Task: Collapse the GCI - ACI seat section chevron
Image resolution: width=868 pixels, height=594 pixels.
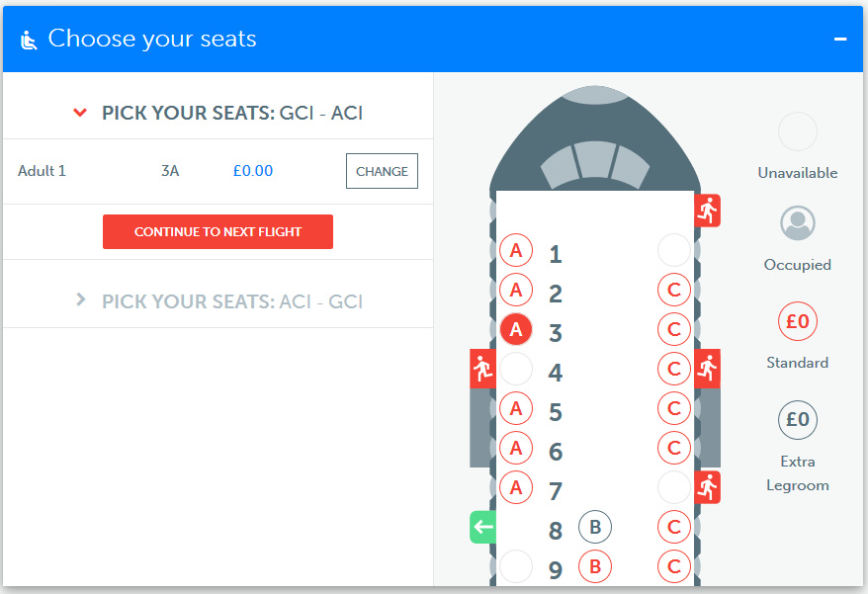Action: (x=81, y=113)
